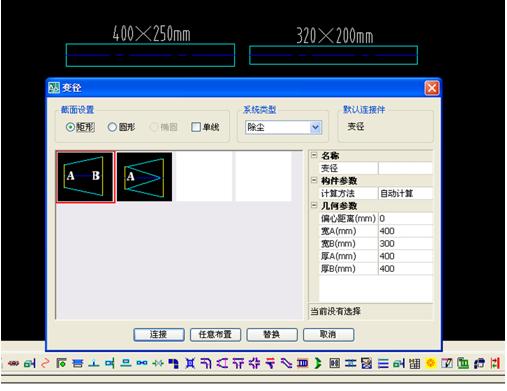Select the purple reducer fitting tool
Image resolution: width=507 pixels, height=391 pixels.
(222, 363)
